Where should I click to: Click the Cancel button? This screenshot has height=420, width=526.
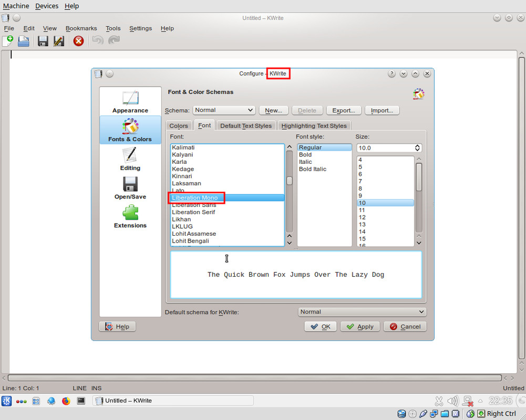tap(405, 327)
